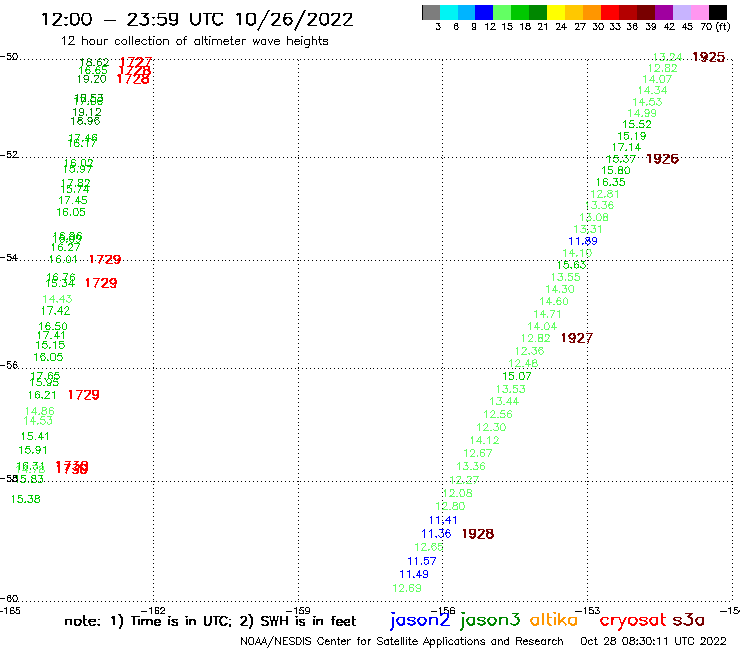
Task: Click the -162 longitude axis label
Action: click(x=153, y=611)
